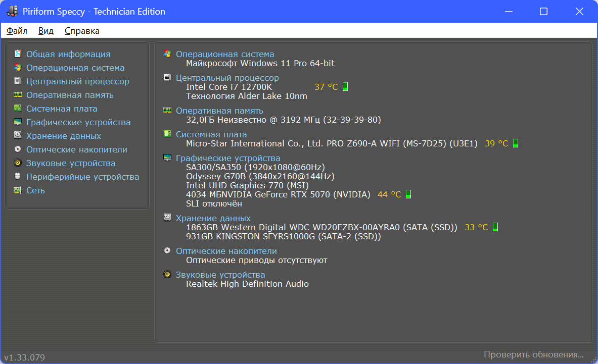Click the mouse icon beside Периферийные устройства
The image size is (598, 364).
coord(18,176)
